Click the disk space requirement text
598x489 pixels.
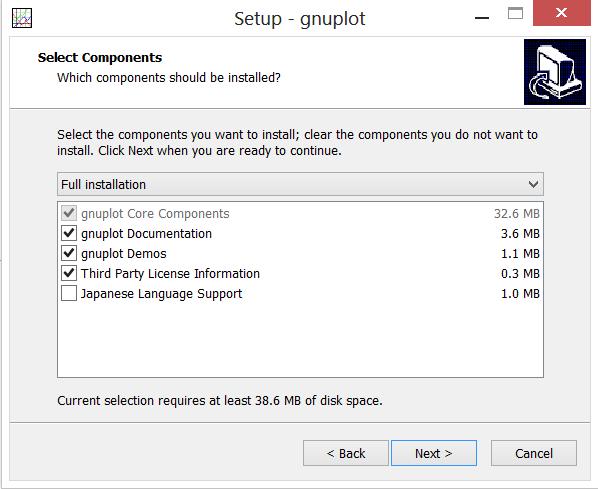pyautogui.click(x=220, y=401)
